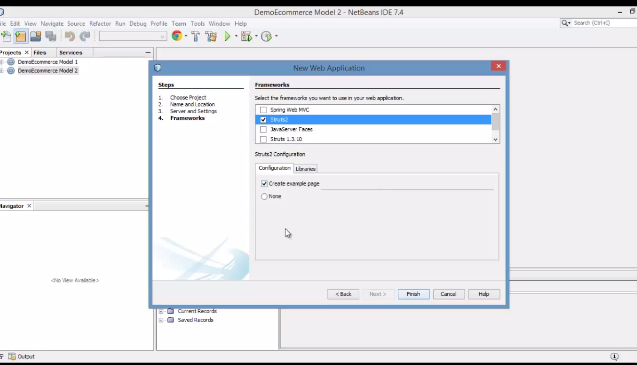Open the Window menu

point(219,24)
